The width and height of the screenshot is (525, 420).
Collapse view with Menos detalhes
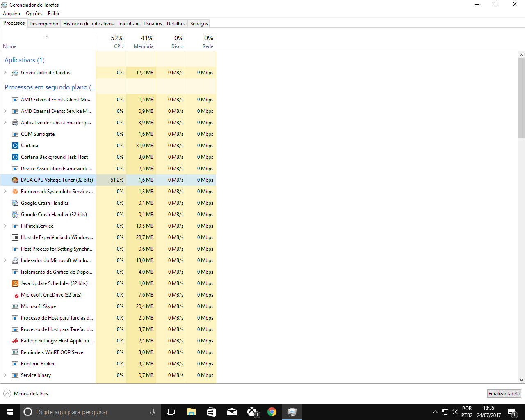point(26,394)
